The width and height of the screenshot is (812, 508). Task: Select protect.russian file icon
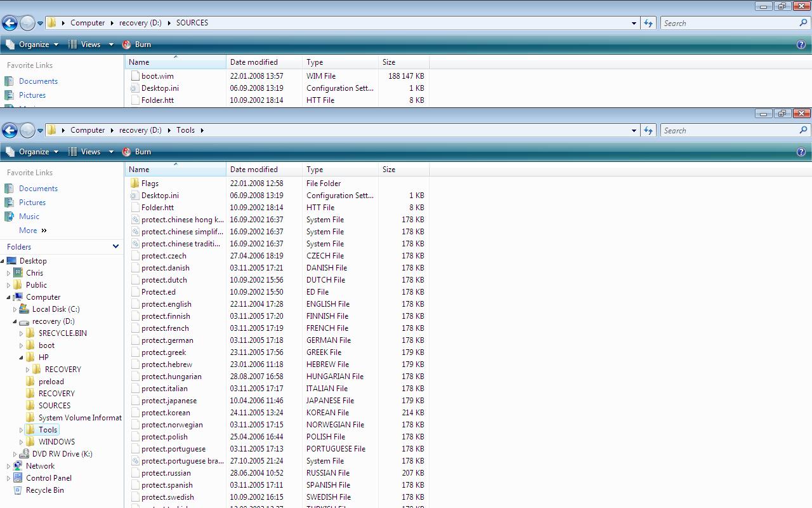click(x=134, y=473)
